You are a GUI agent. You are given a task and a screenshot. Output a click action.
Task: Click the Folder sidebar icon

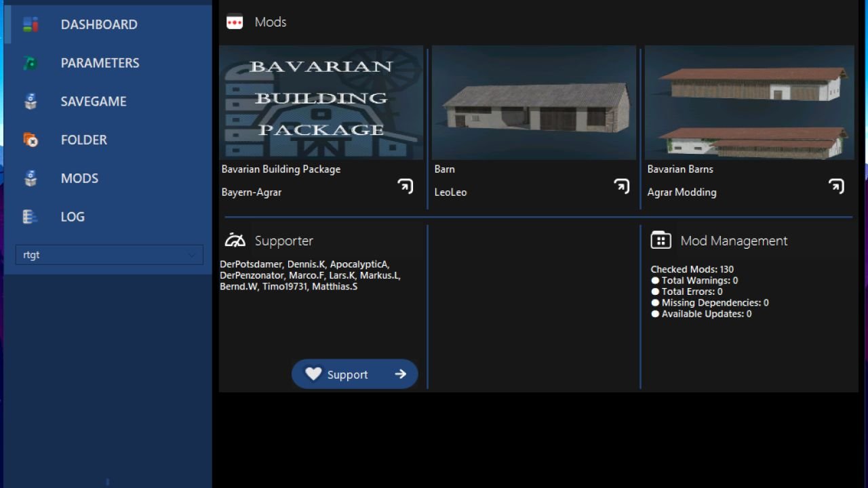31,140
